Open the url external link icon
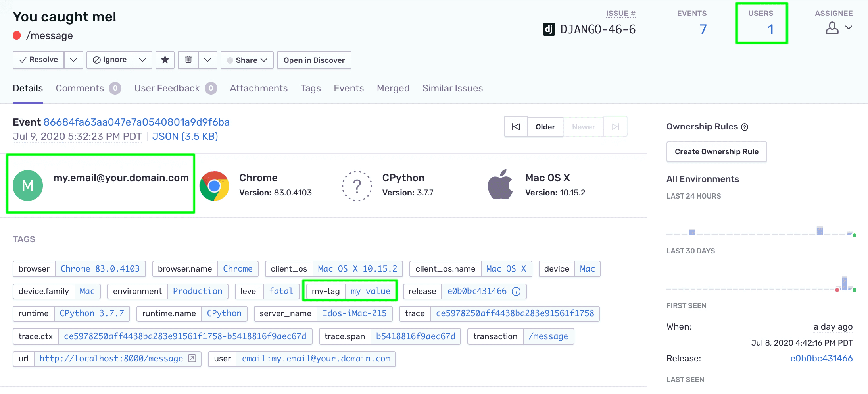This screenshot has height=394, width=868. coord(192,359)
